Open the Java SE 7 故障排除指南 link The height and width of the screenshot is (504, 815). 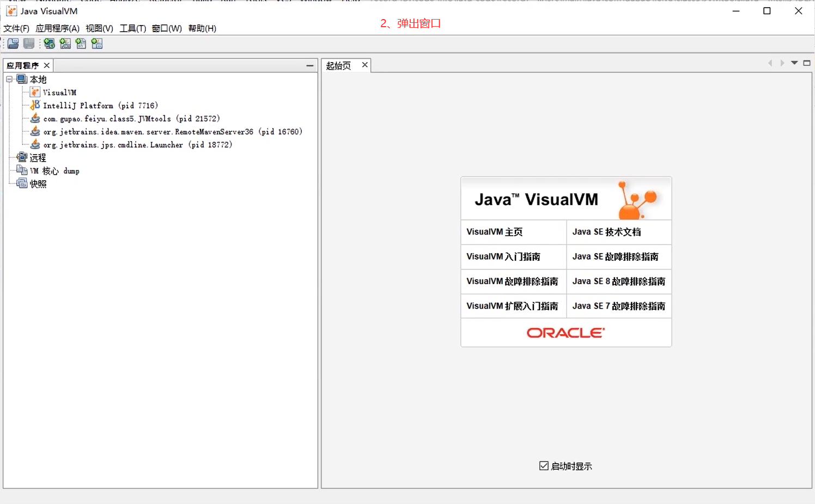coord(619,306)
